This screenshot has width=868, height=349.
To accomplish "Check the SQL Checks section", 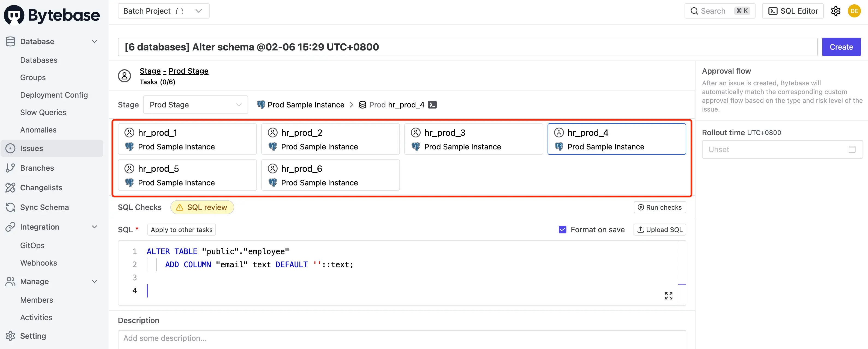I will click(x=139, y=207).
